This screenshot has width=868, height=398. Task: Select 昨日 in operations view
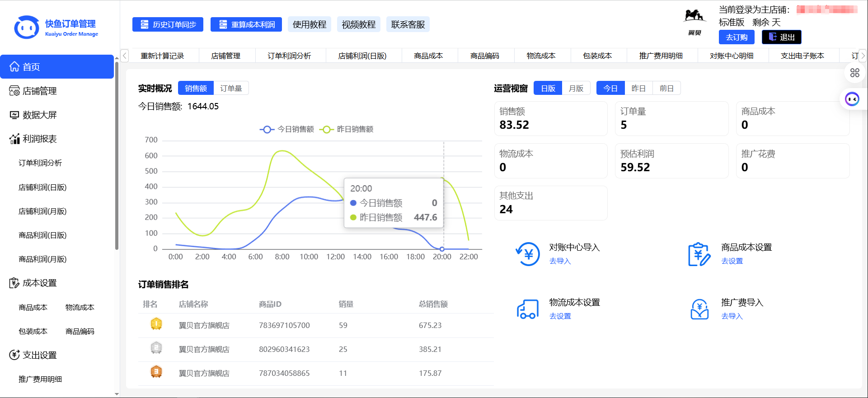[x=638, y=88]
